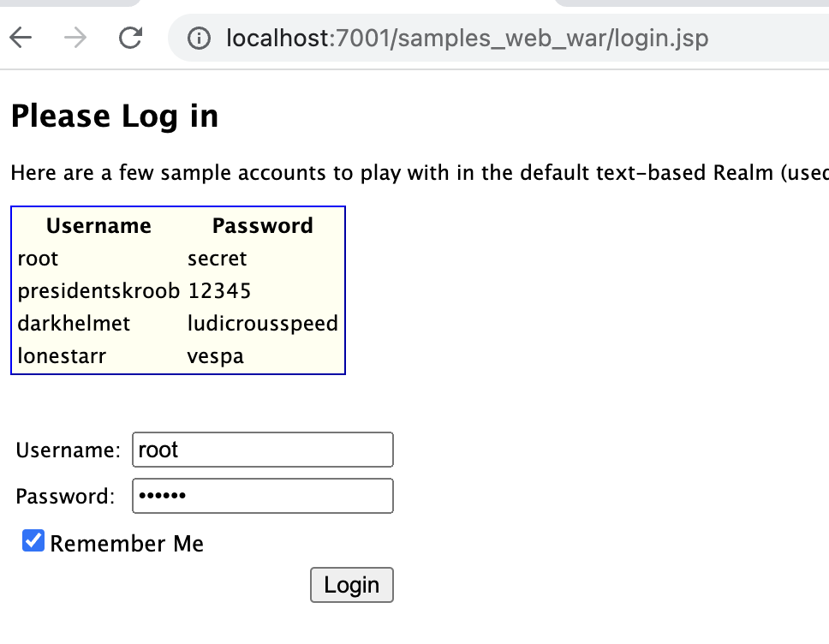The height and width of the screenshot is (644, 829).
Task: Select the 'lonestarr' username cell
Action: (x=62, y=356)
